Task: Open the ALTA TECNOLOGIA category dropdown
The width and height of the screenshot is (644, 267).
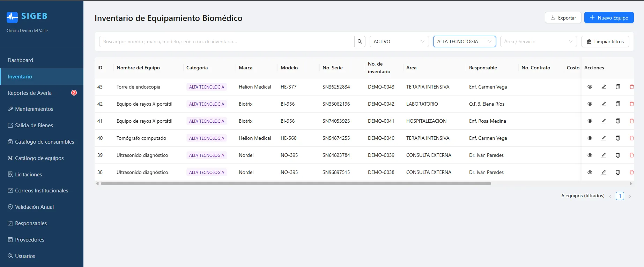Action: 464,41
